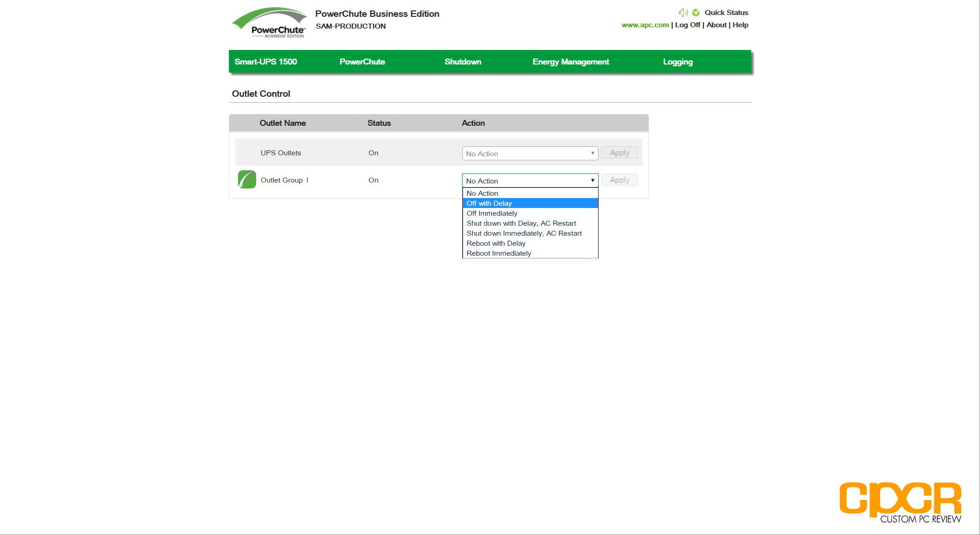Open the Help link
This screenshot has height=535, width=980.
[x=740, y=25]
